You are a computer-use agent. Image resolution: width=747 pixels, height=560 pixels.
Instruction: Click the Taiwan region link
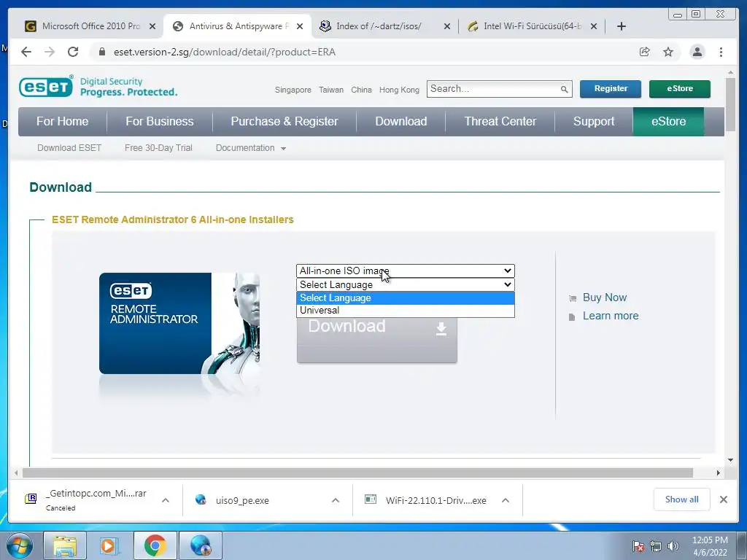[x=331, y=90]
